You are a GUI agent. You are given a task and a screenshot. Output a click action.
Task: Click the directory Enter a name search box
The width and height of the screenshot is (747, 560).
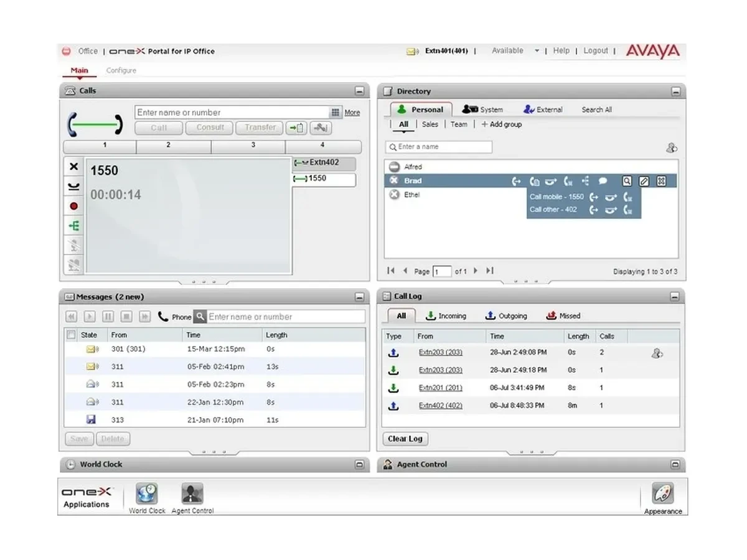tap(439, 147)
